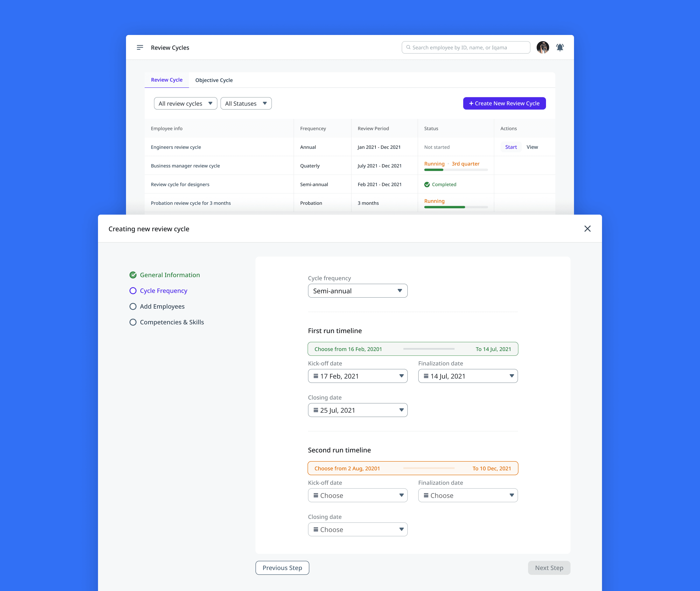Select the Cycle Frequency step radio

[133, 291]
